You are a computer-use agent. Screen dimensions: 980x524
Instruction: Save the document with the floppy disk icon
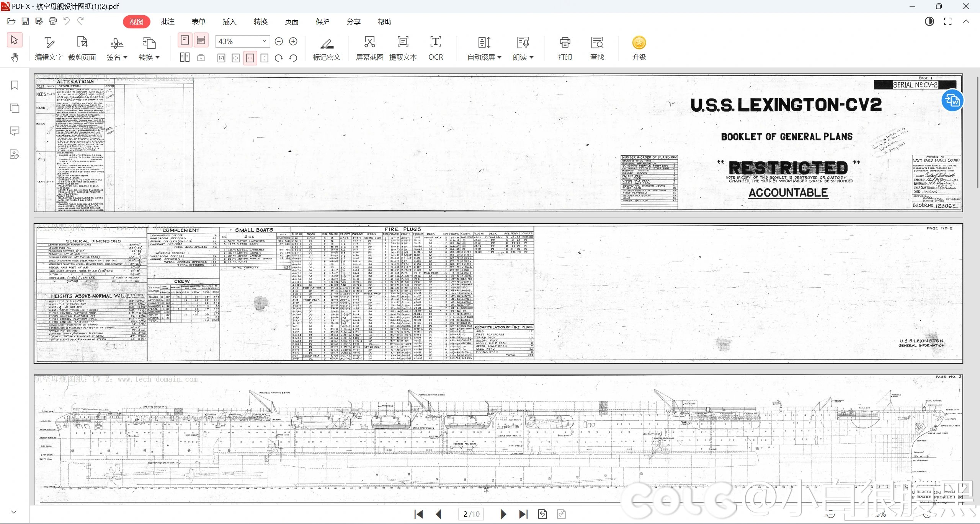[25, 21]
